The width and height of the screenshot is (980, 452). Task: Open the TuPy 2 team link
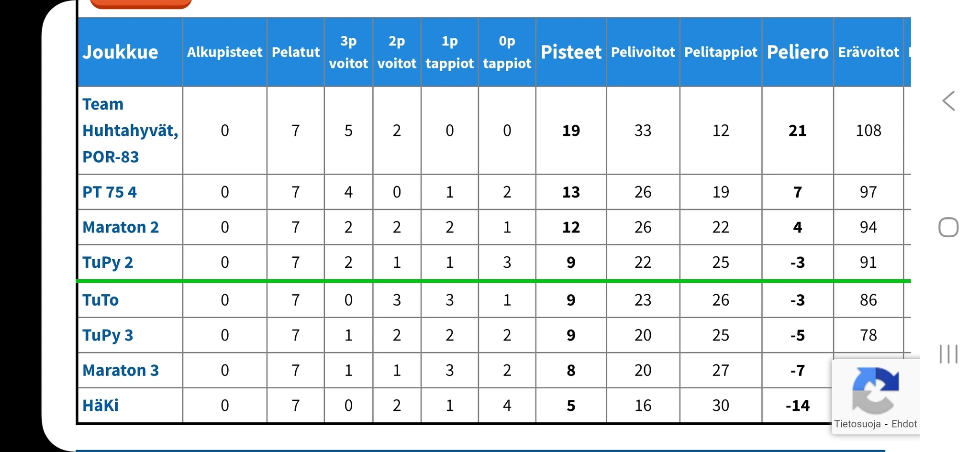[x=108, y=262]
